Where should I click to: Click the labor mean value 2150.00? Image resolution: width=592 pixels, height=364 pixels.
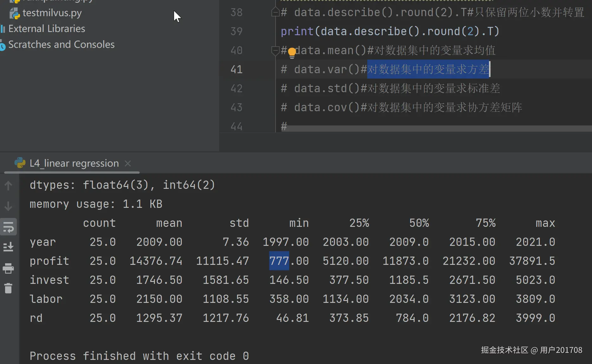click(159, 299)
